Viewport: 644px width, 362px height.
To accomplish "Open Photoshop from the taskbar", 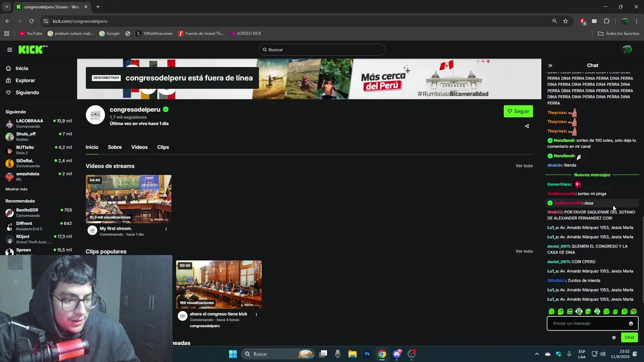I will click(x=367, y=354).
